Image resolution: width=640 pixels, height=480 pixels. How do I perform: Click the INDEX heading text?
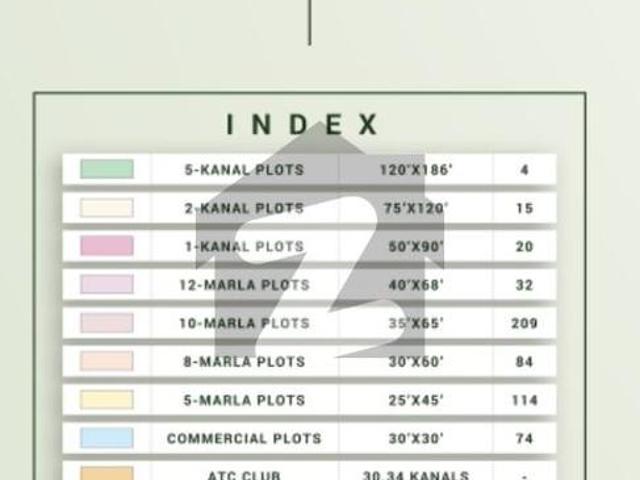pyautogui.click(x=302, y=125)
